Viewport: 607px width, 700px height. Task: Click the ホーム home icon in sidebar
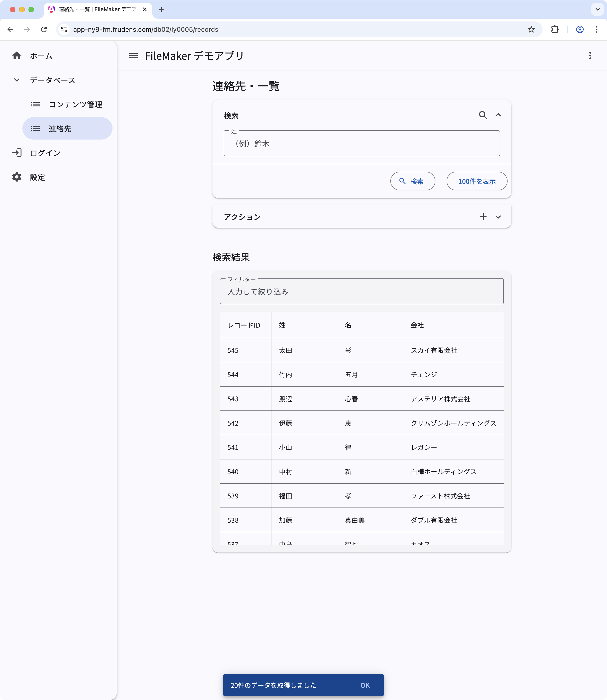[x=17, y=56]
